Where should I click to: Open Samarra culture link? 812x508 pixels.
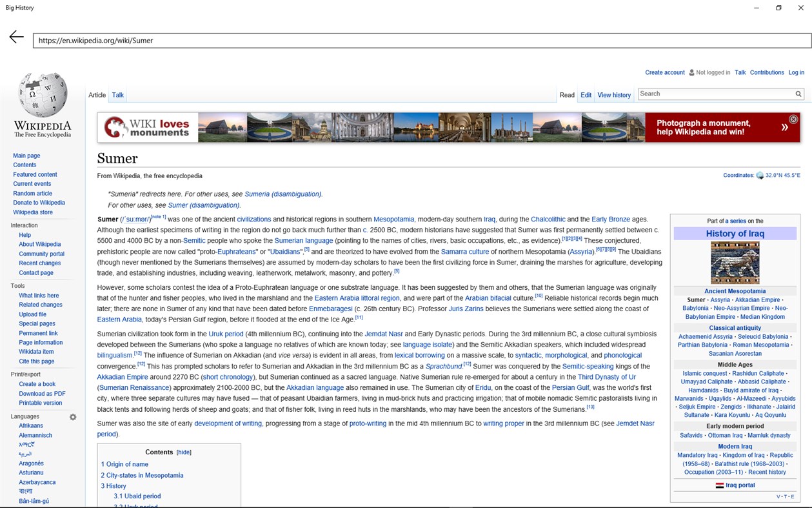pyautogui.click(x=465, y=252)
